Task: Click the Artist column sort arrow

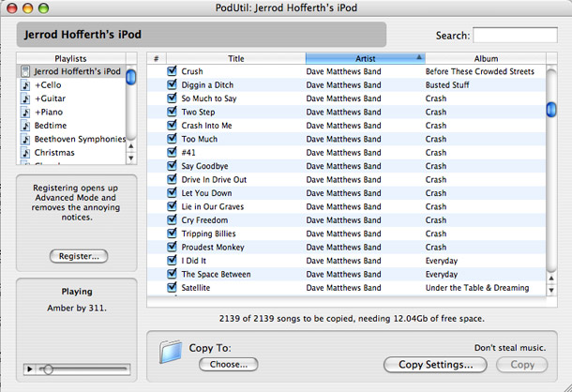Action: click(x=419, y=57)
